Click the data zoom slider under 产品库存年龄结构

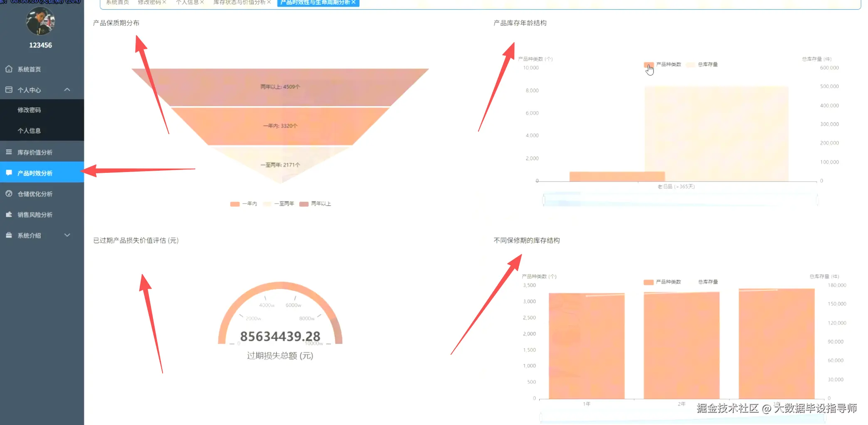(680, 200)
